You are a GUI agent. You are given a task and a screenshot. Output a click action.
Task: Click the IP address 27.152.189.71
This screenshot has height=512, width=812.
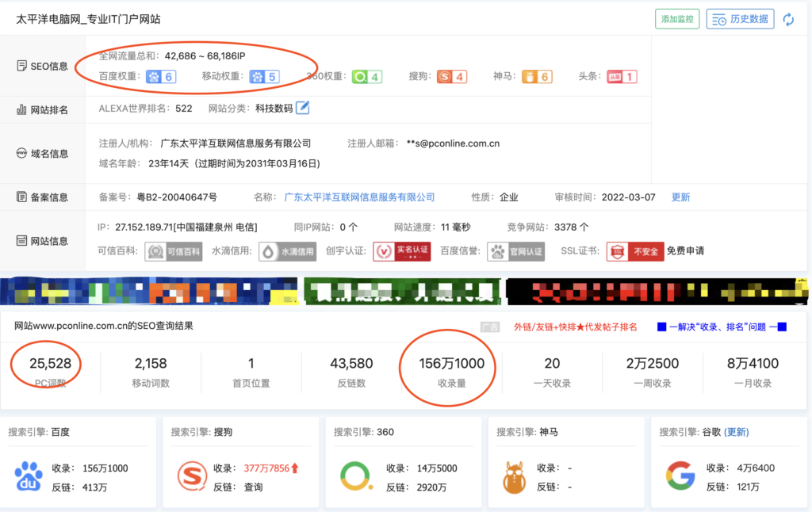[144, 227]
